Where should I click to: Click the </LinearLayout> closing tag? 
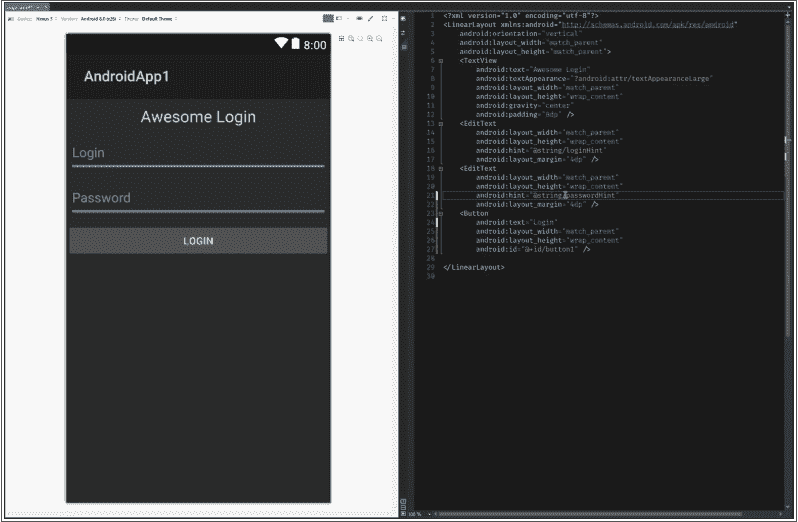(474, 267)
